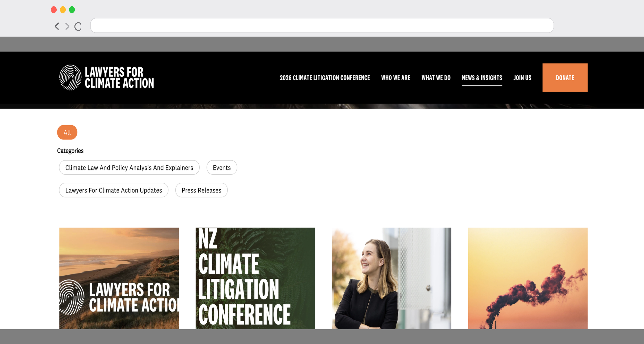This screenshot has height=344, width=644.
Task: Click the Lawyers For Climate Action header wordmark
Action: [119, 77]
